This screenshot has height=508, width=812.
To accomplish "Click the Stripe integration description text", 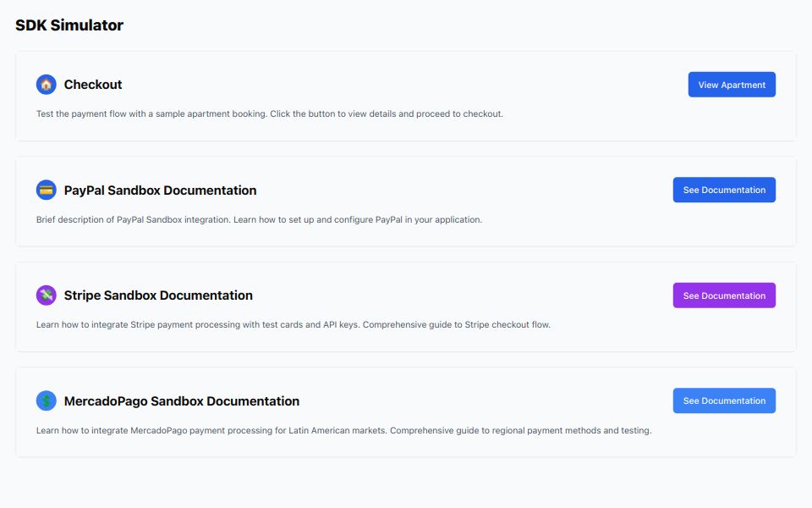I will click(292, 323).
